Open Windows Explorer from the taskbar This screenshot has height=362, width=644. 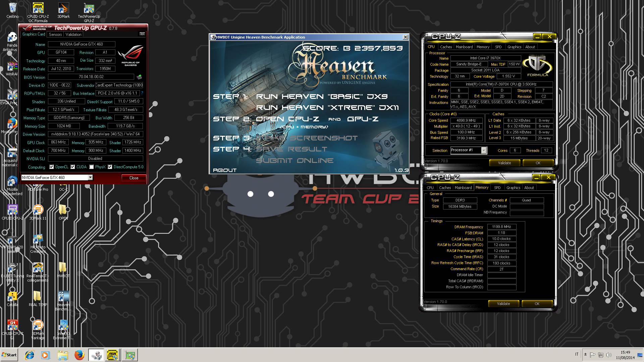63,355
